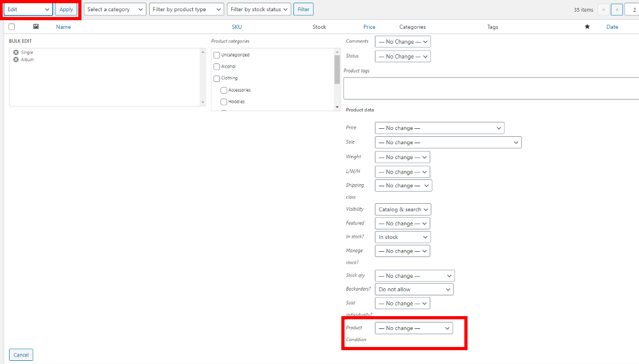639x364 pixels.
Task: Open the Filter by stock status dropdown
Action: pos(259,9)
